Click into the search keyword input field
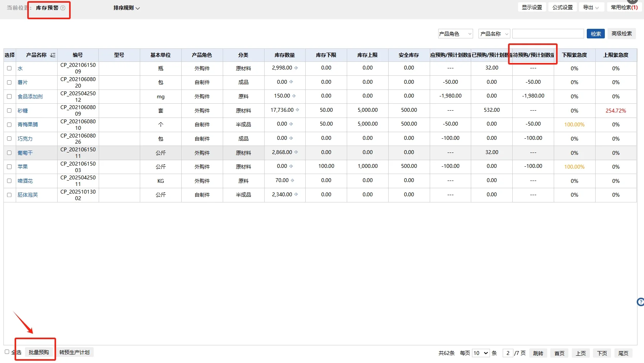The width and height of the screenshot is (644, 363). (548, 34)
